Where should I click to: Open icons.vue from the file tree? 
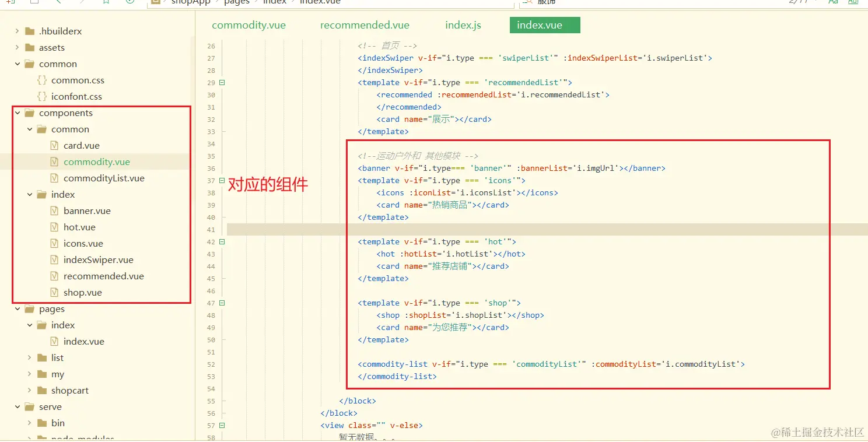click(x=83, y=244)
